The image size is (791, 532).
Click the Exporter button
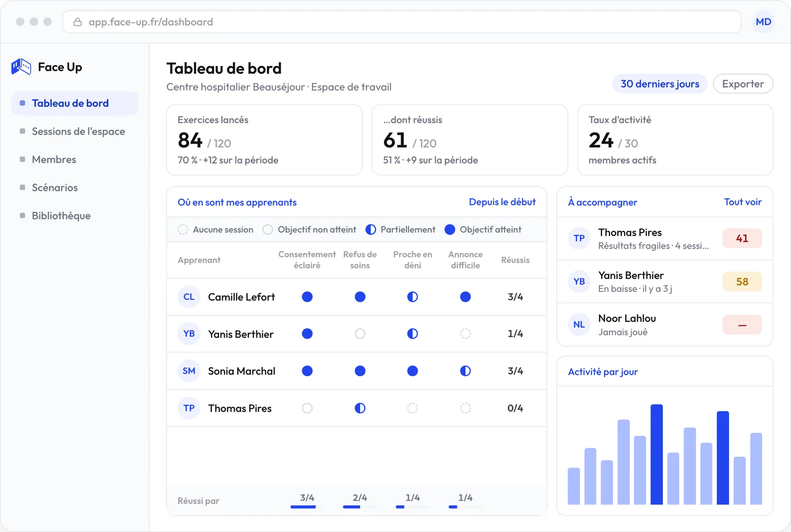743,84
